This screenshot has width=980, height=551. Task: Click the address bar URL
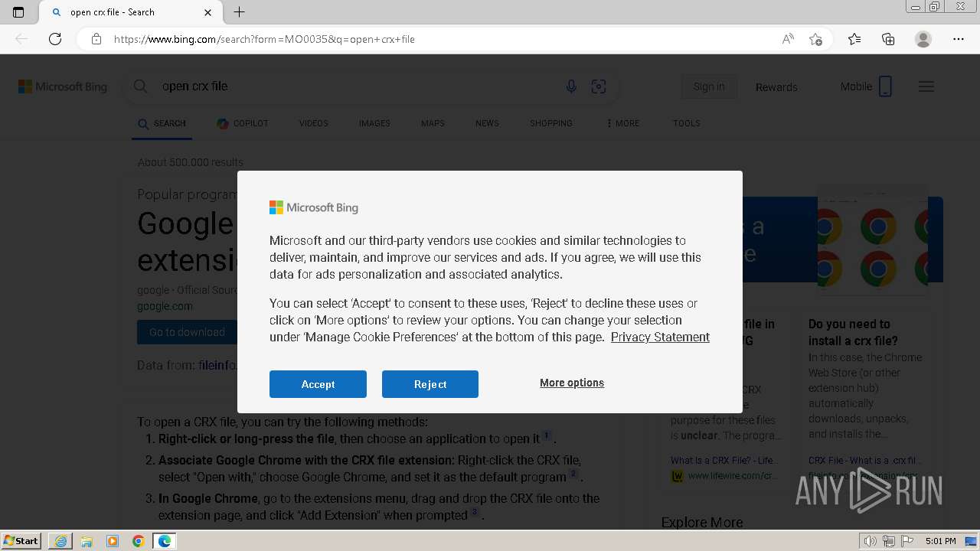(264, 39)
